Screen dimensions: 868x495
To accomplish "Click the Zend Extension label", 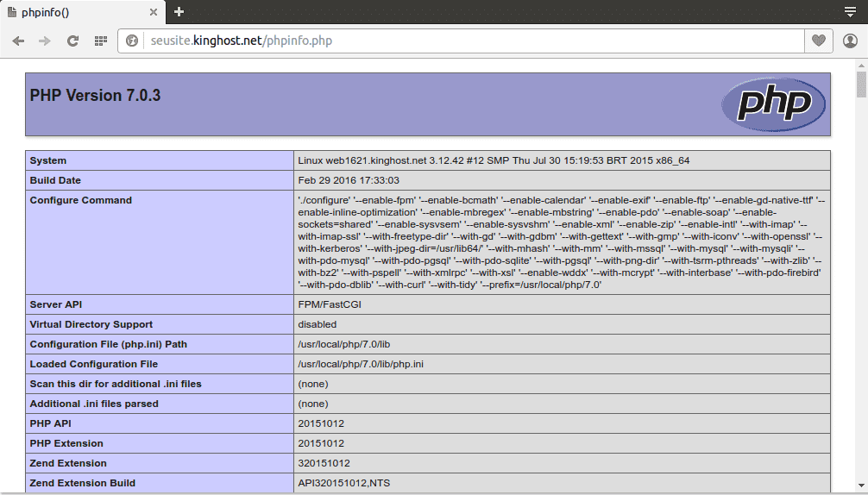I will 68,463.
